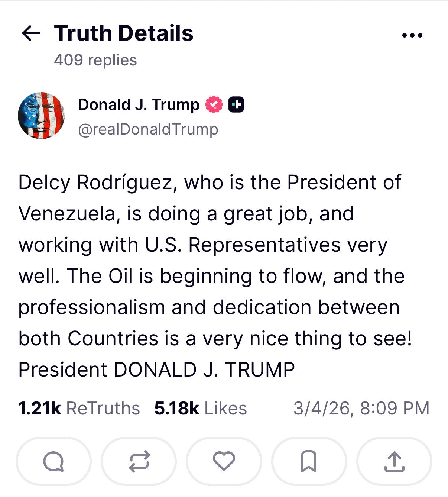Click the dark plus badge icon

(x=236, y=105)
